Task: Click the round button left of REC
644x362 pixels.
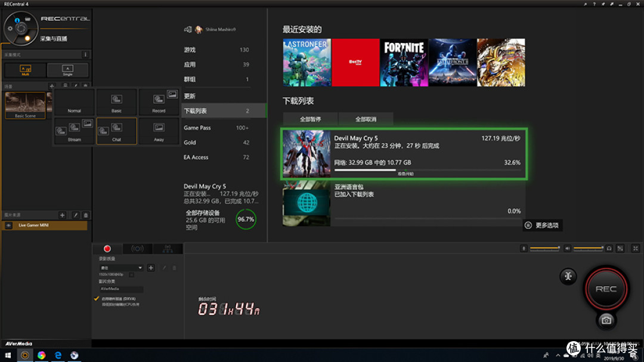Action: 568,277
